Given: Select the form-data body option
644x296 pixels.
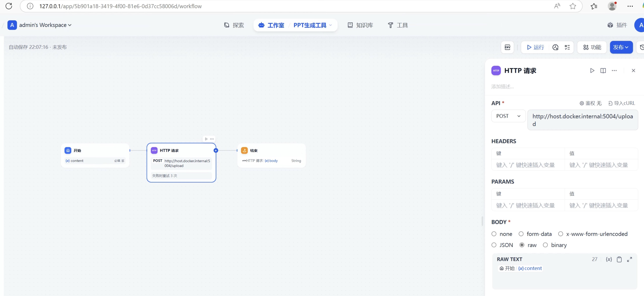Looking at the screenshot, I should pos(521,234).
